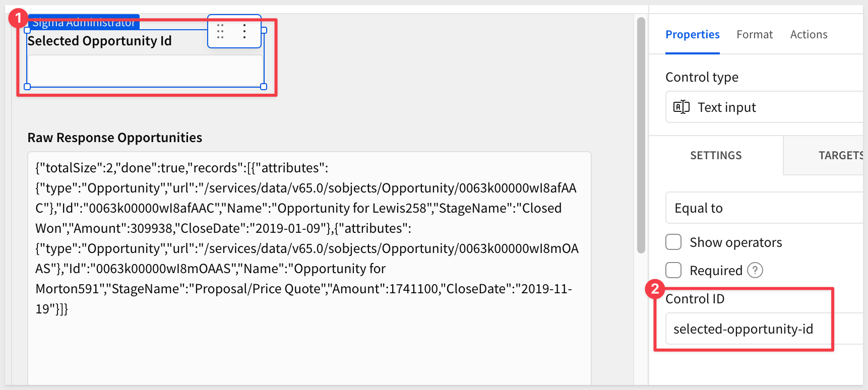Click the Selected Opportunity Id input box
Image resolution: width=868 pixels, height=390 pixels.
click(x=145, y=71)
